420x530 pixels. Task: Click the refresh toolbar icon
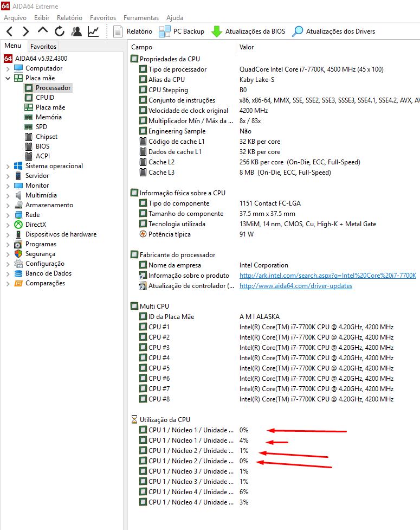[x=60, y=31]
